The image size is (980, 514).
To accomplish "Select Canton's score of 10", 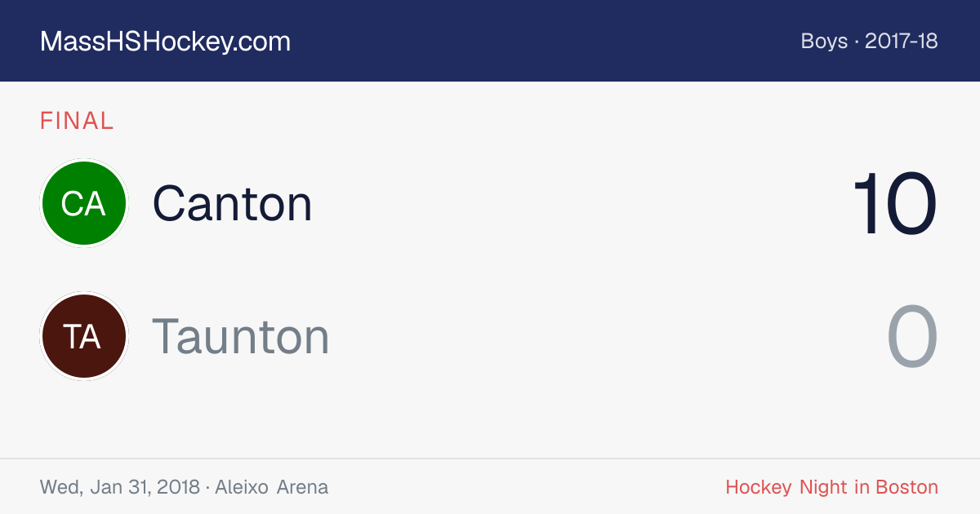I will click(894, 204).
